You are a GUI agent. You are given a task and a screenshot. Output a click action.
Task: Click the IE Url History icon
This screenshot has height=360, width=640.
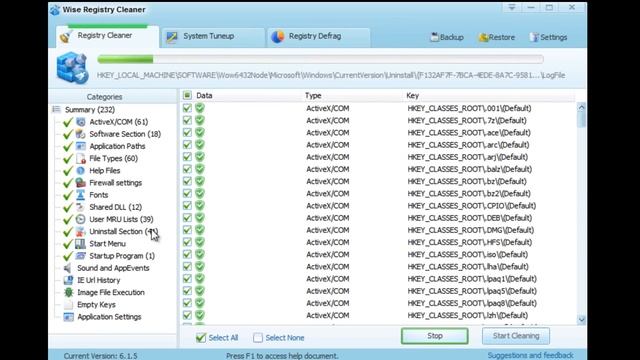(68, 280)
